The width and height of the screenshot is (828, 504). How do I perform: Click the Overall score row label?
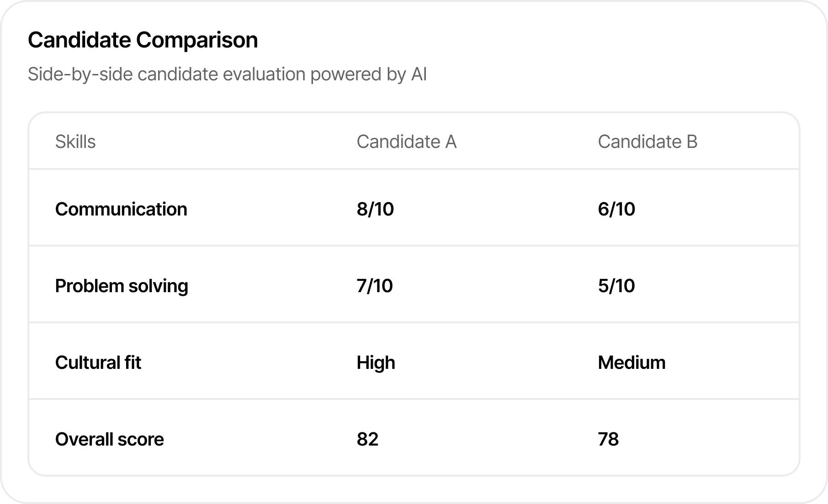coord(109,439)
